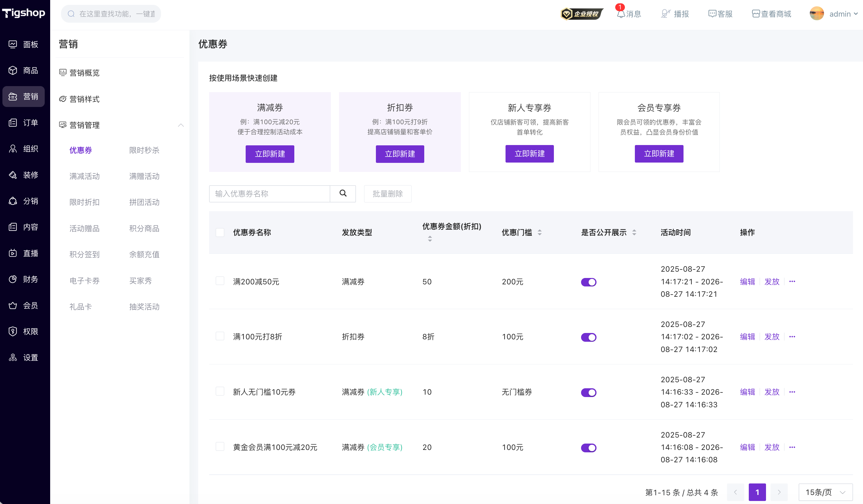This screenshot has height=504, width=863.
Task: Open the 直播 live broadcast icon
Action: [x=13, y=253]
